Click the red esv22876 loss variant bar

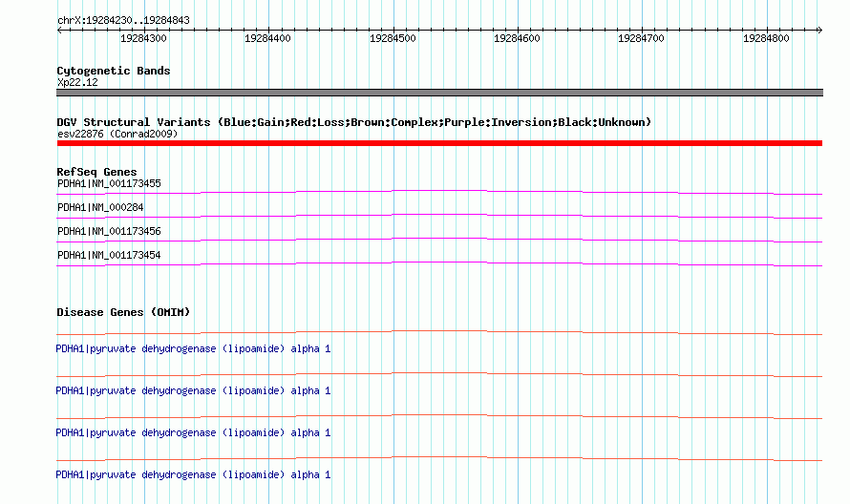[439, 143]
